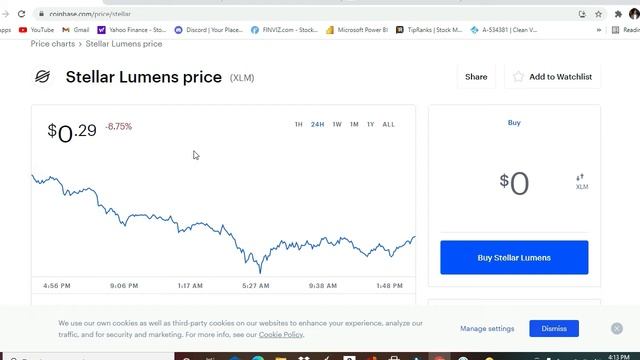
Task: Open Manage settings for cookies
Action: 487,329
